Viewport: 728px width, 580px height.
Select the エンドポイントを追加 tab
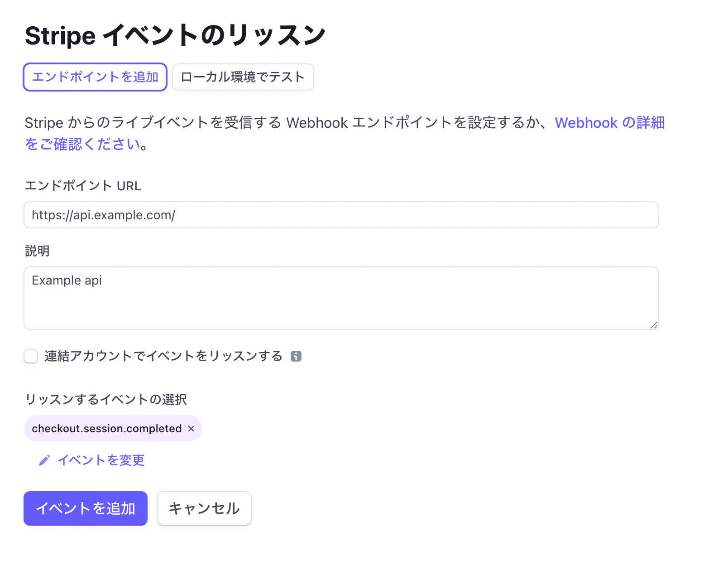(95, 77)
